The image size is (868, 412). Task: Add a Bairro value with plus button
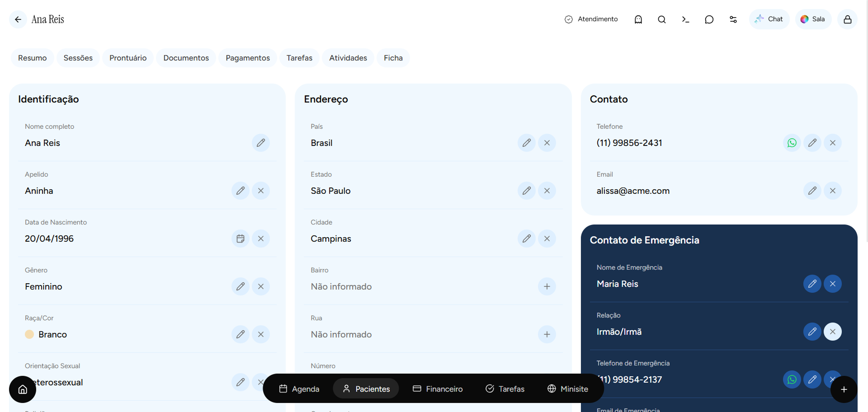click(x=547, y=286)
